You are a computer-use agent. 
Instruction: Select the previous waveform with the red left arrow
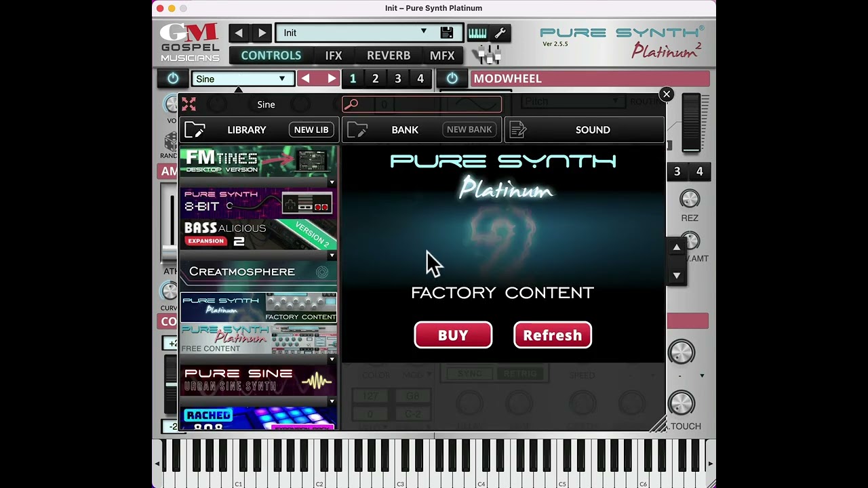pos(306,79)
